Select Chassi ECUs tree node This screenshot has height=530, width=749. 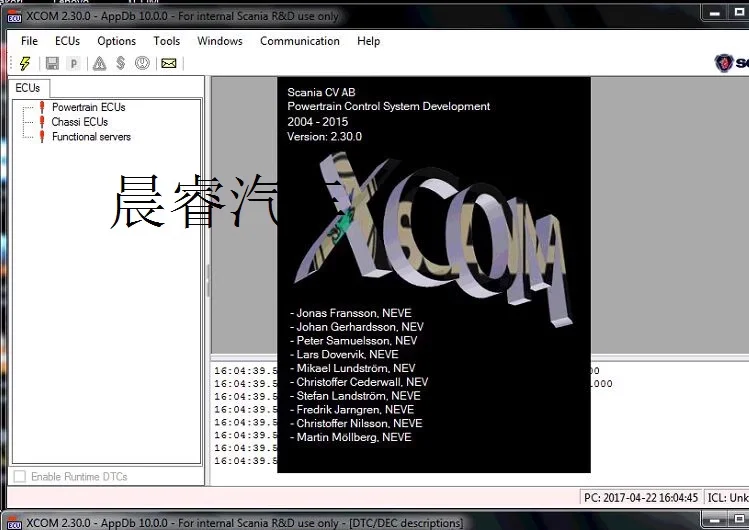point(80,122)
